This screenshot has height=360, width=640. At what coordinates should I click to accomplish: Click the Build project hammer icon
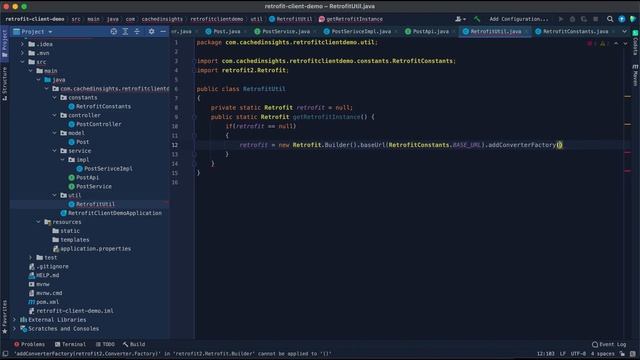pos(477,19)
